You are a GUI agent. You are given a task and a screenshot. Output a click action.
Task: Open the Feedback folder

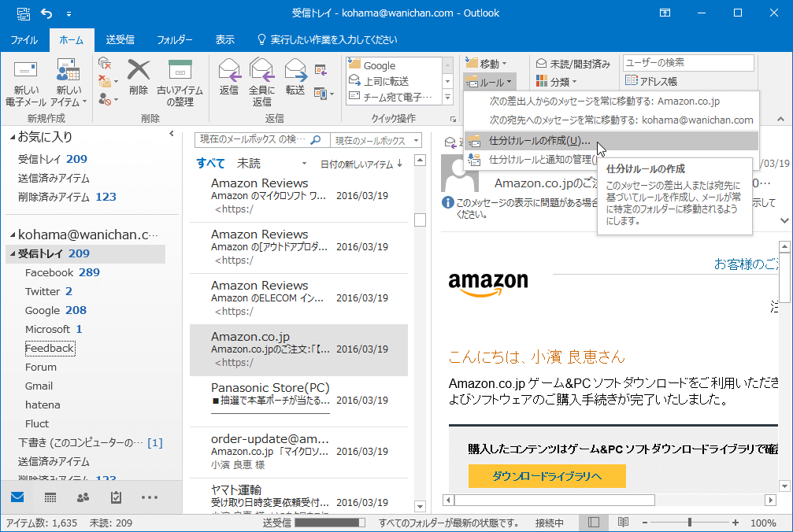[x=50, y=348]
